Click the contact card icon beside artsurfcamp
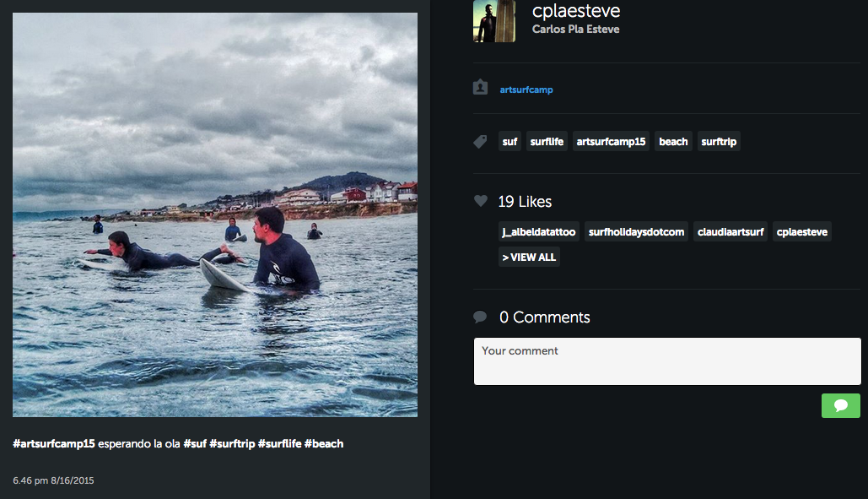The image size is (868, 499). (x=481, y=88)
